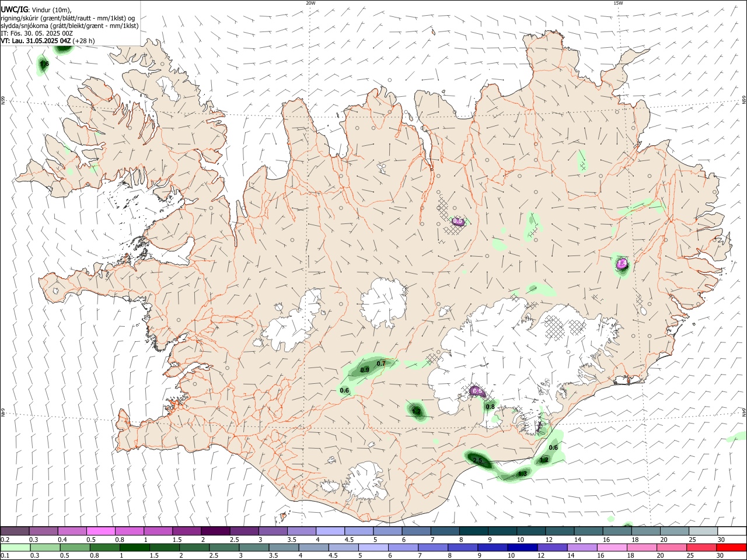Pick upper-row lavender swatch starting at 4
This screenshot has height=560, width=747.
[x=329, y=531]
